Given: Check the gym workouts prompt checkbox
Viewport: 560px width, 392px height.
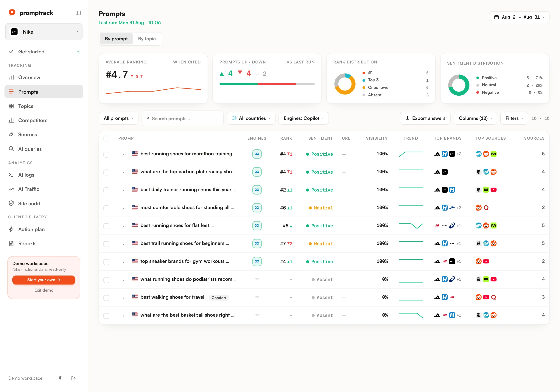Looking at the screenshot, I should point(106,262).
